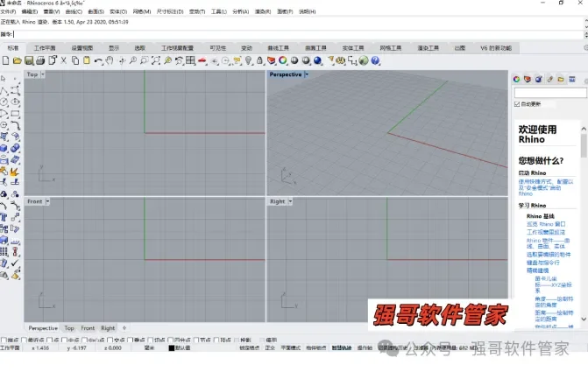
Task: Click the help panel vertical scrollbar
Action: click(584, 224)
